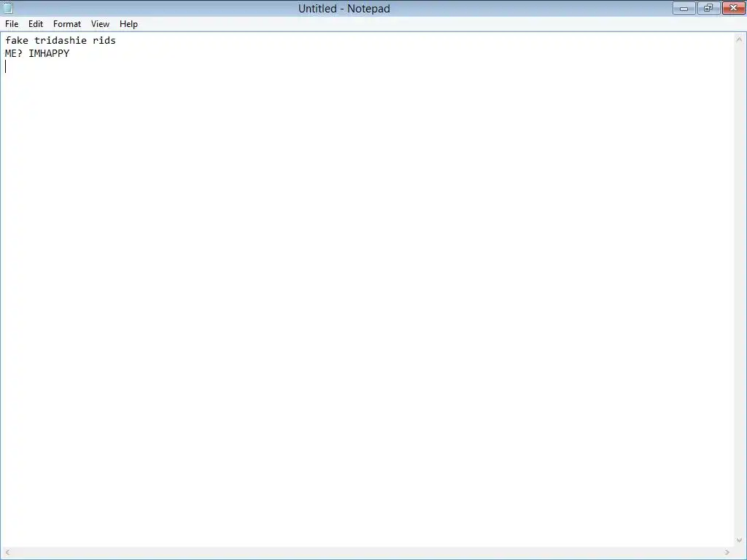Minimize the Notepad window
This screenshot has height=560, width=747.
[x=684, y=8]
